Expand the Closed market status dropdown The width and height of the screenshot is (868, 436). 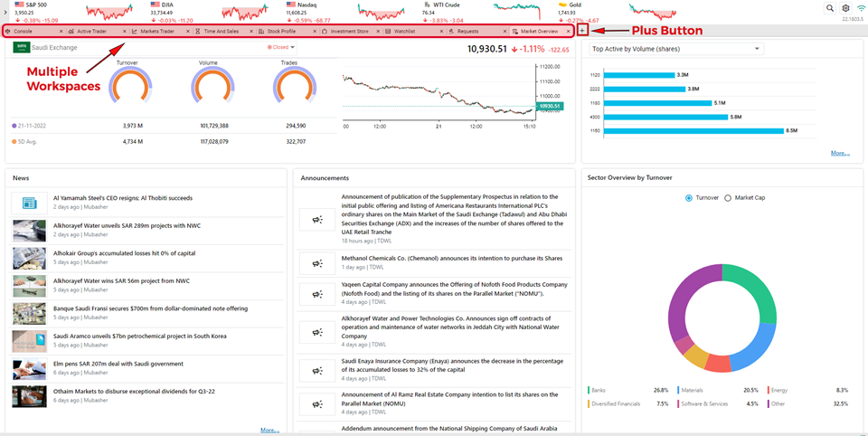(281, 47)
